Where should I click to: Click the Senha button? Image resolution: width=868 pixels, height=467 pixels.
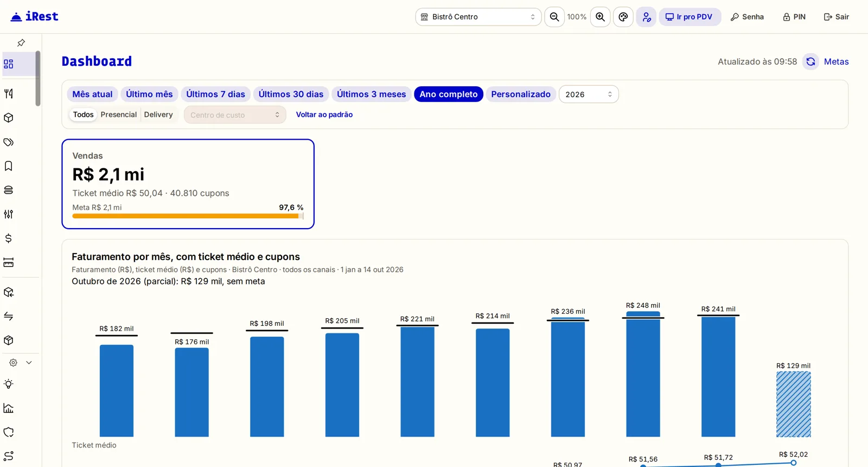click(x=747, y=17)
